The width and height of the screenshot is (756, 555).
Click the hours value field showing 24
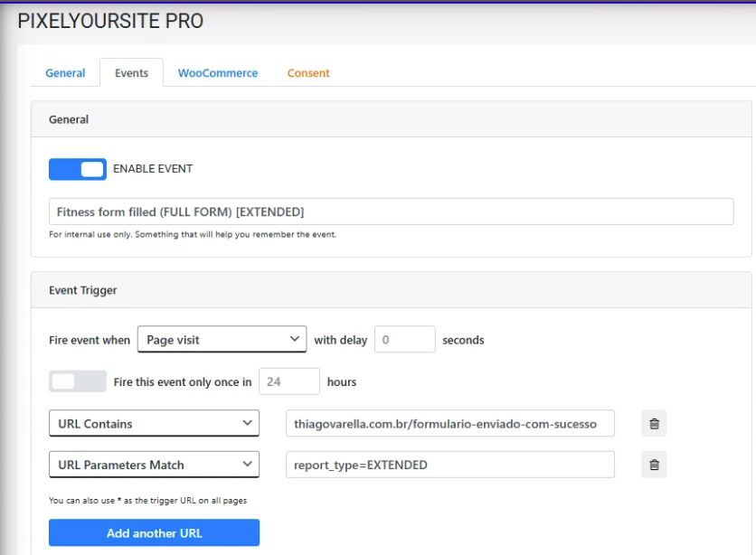289,381
